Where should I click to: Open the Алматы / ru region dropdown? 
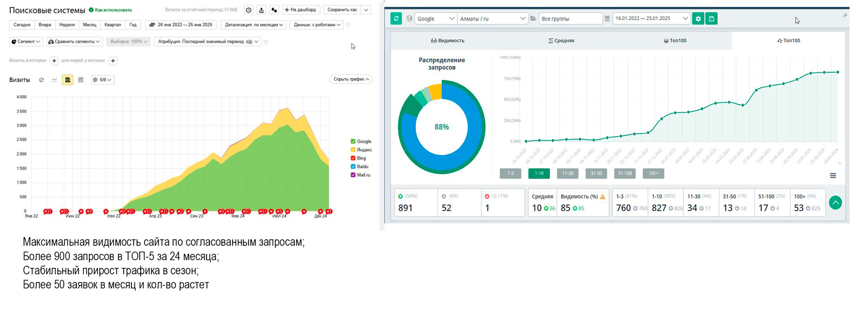pos(493,19)
